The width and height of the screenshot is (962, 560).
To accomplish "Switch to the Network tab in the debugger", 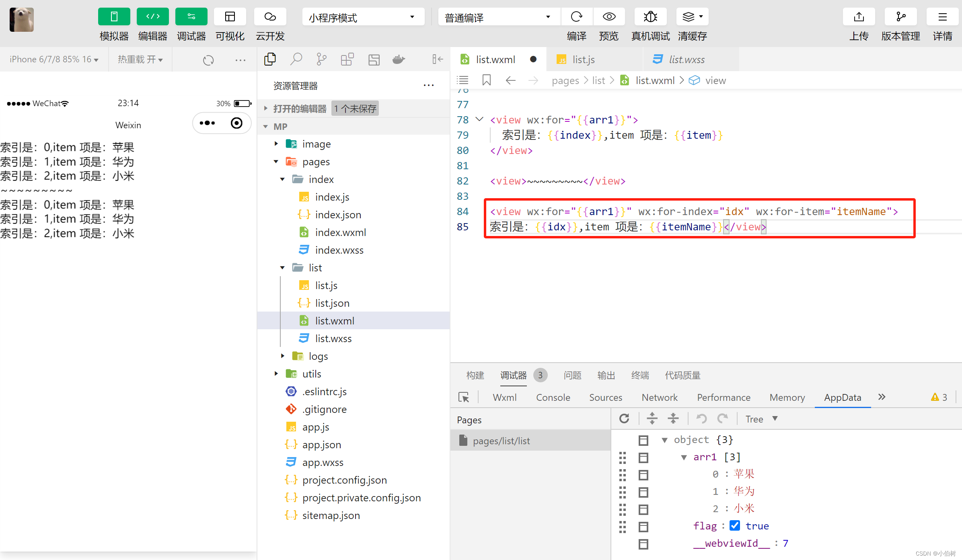I will pyautogui.click(x=659, y=397).
